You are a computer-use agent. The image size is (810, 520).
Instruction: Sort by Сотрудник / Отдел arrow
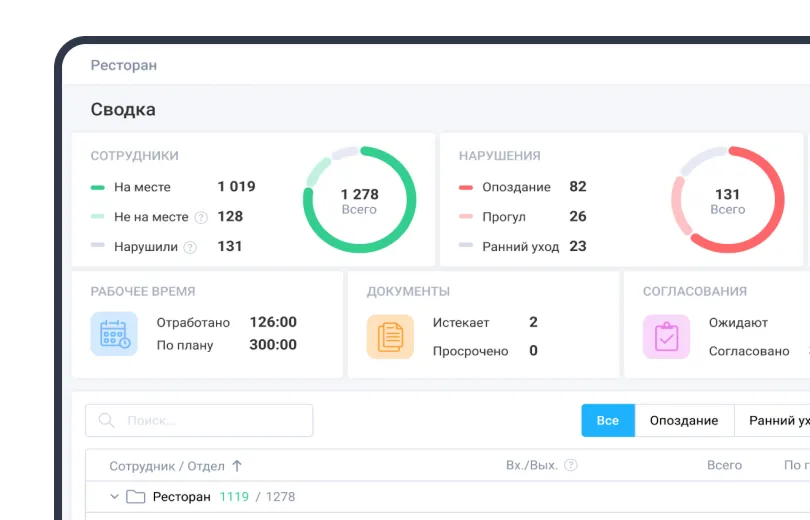point(237,466)
